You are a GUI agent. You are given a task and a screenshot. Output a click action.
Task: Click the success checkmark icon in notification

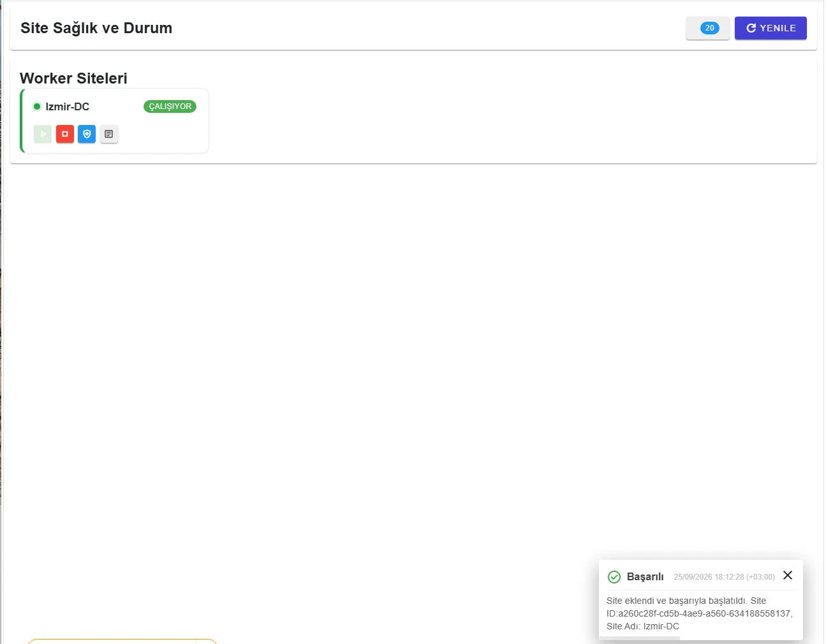click(614, 577)
